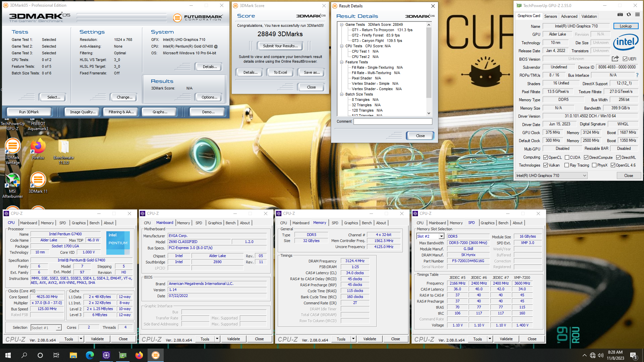Select the GT2 - Firefly Forest result row
This screenshot has height=362, width=644.
tap(376, 35)
